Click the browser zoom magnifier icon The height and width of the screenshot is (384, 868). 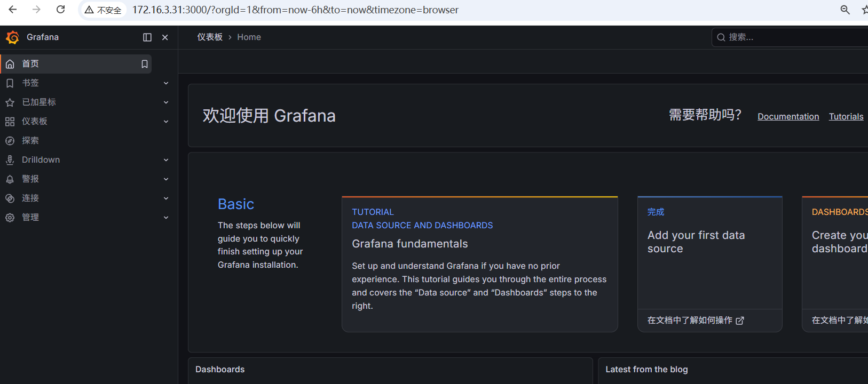(x=845, y=10)
